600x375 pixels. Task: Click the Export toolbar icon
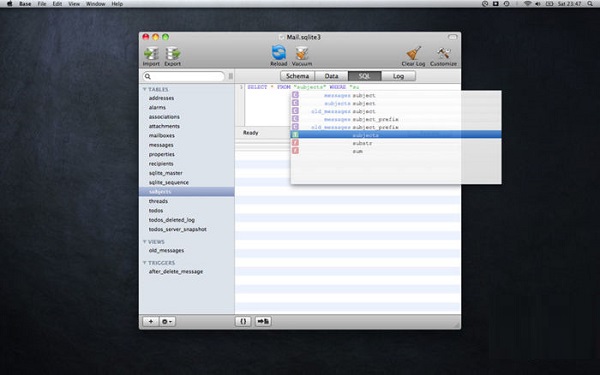click(173, 54)
